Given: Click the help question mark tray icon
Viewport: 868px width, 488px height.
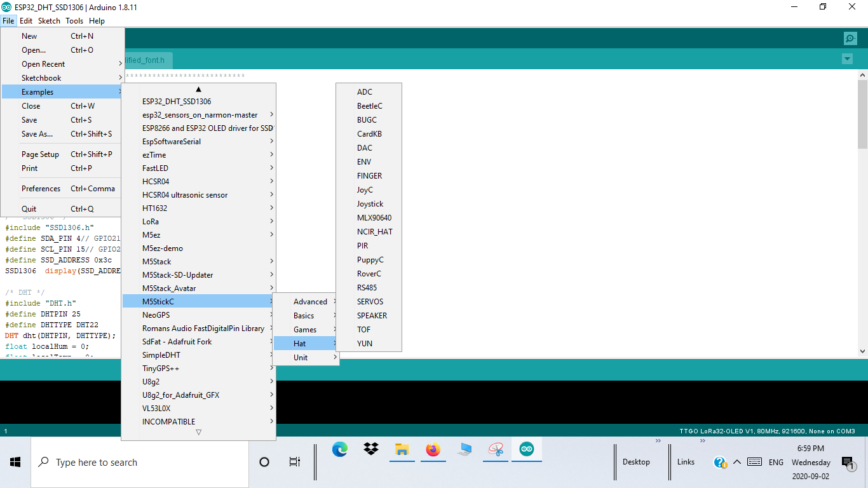Looking at the screenshot, I should (x=719, y=463).
